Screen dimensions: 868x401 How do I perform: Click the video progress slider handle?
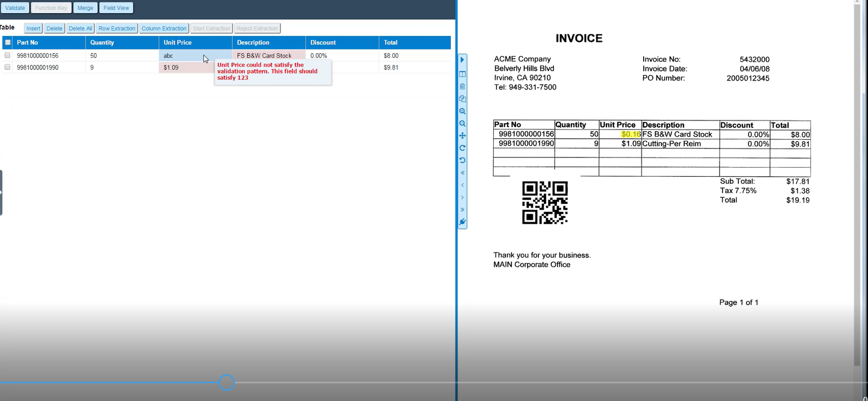[x=226, y=383]
